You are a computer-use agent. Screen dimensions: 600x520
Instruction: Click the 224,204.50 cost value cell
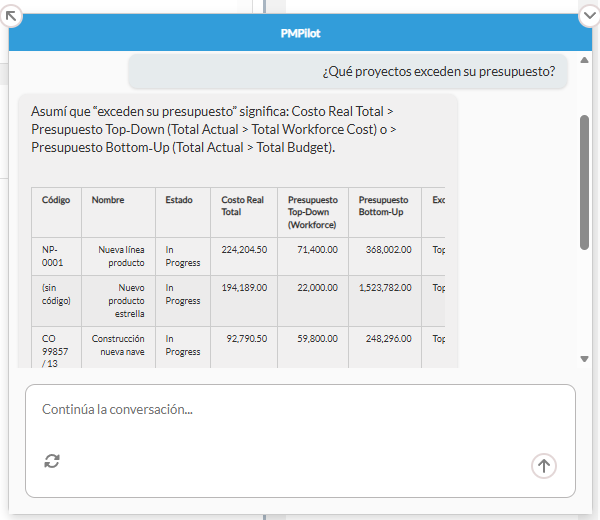[244, 251]
